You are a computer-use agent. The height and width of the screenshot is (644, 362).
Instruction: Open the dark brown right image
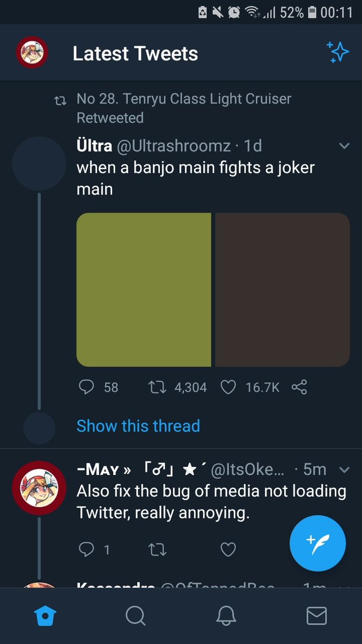pos(282,290)
